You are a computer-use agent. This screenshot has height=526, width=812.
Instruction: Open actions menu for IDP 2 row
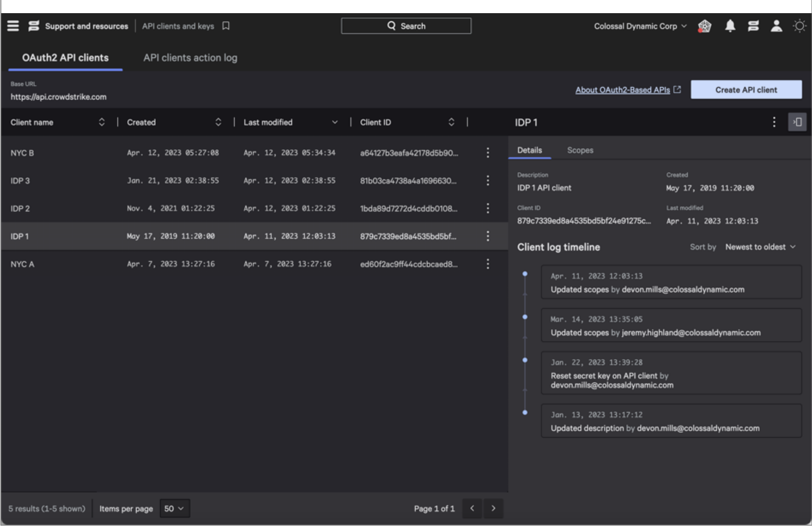pyautogui.click(x=488, y=208)
